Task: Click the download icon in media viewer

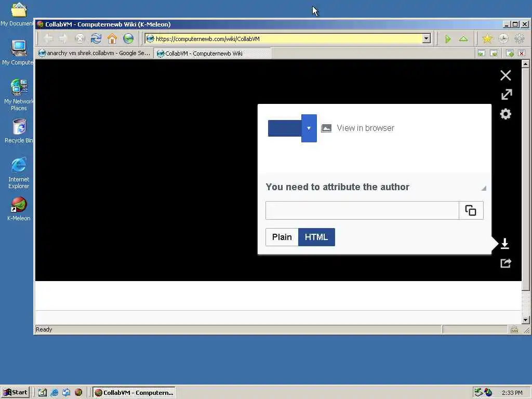Action: pyautogui.click(x=505, y=244)
